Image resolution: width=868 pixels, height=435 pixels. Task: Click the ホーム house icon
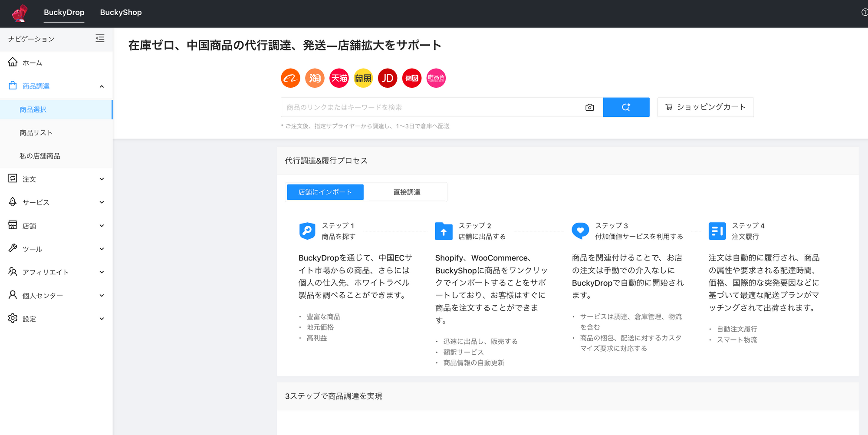[13, 62]
